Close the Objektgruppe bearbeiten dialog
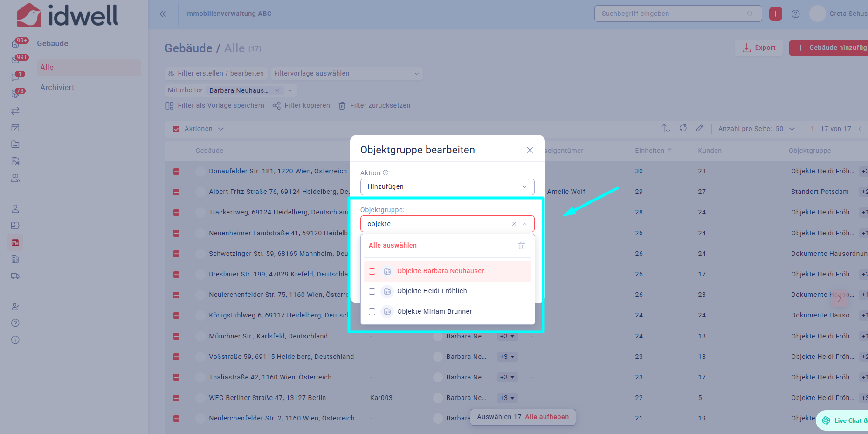 (530, 150)
